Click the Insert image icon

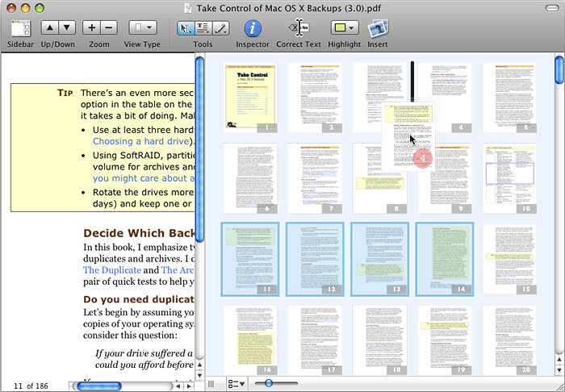click(378, 28)
